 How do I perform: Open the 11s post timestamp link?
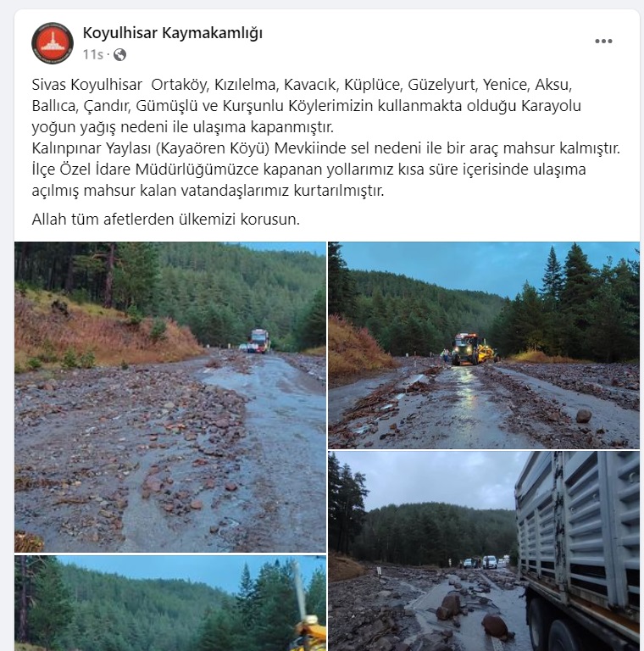[x=93, y=55]
